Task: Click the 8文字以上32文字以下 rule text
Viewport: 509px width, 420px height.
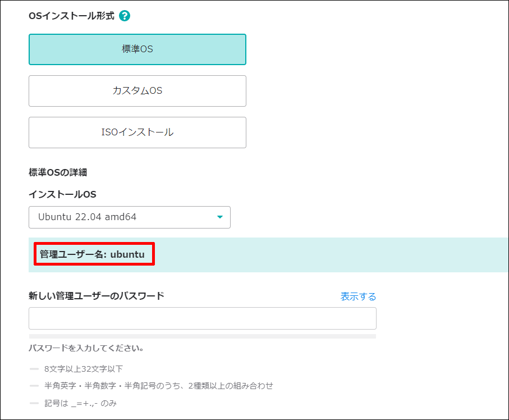Action: [84, 369]
